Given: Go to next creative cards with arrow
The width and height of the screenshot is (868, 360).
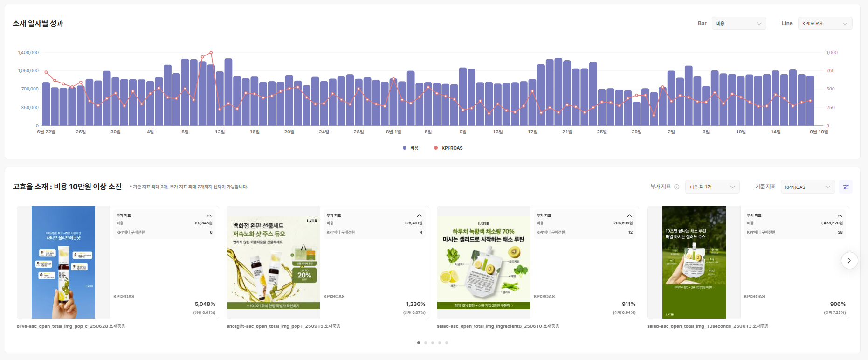Looking at the screenshot, I should tap(849, 261).
